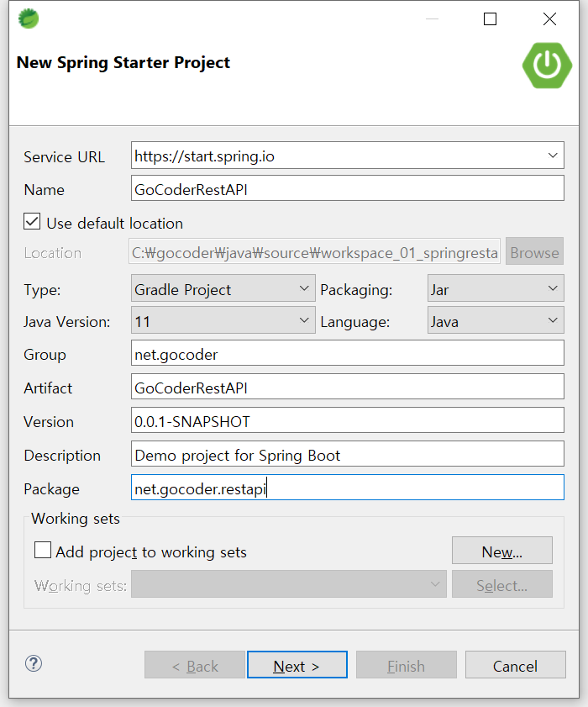Click the Package field net.gocoder.restapi
Viewport: 588px width, 707px height.
pyautogui.click(x=348, y=488)
